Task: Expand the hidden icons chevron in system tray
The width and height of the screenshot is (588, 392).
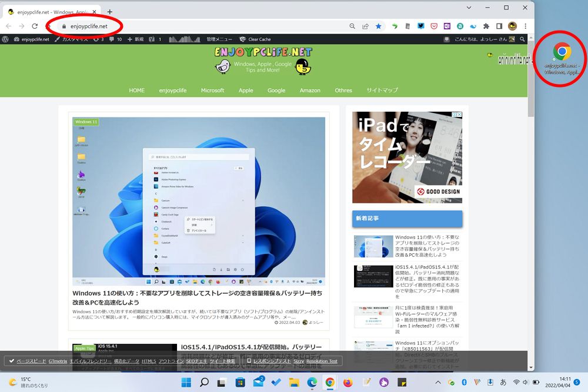Action: click(438, 381)
